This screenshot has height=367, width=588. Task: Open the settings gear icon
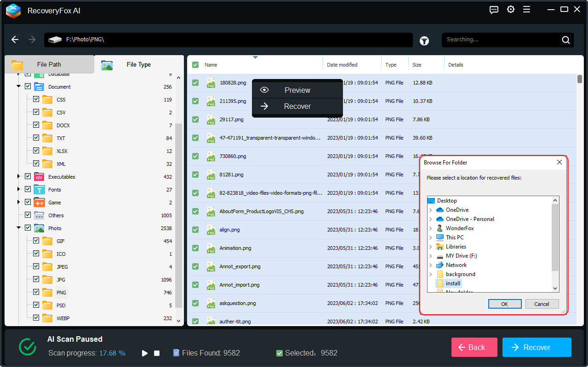pos(510,10)
